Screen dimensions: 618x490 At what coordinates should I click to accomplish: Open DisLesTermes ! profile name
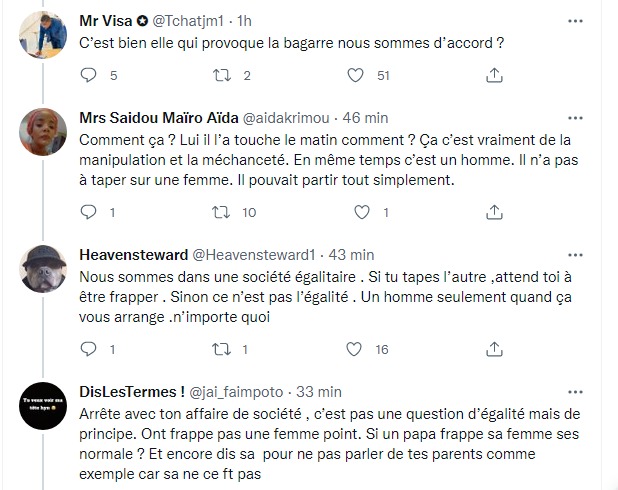(132, 392)
